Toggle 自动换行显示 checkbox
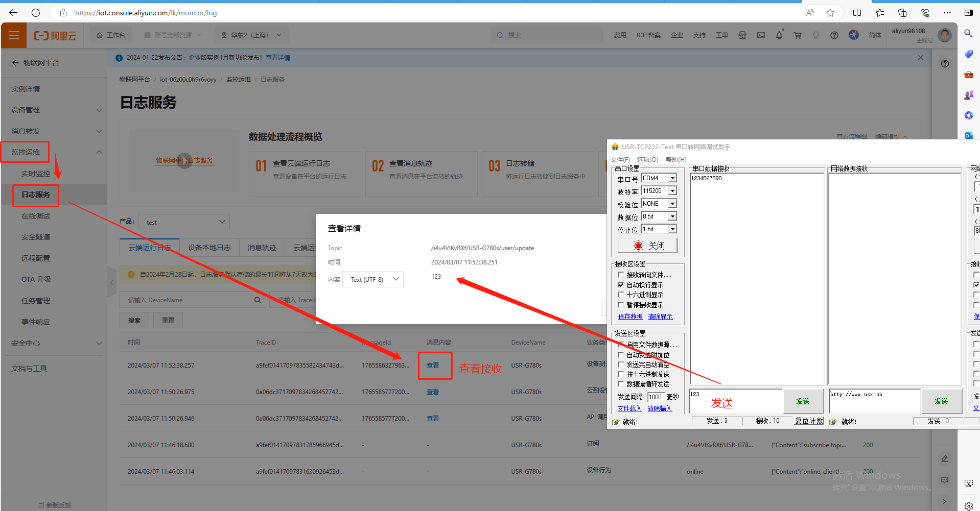The height and width of the screenshot is (511, 980). coord(621,285)
